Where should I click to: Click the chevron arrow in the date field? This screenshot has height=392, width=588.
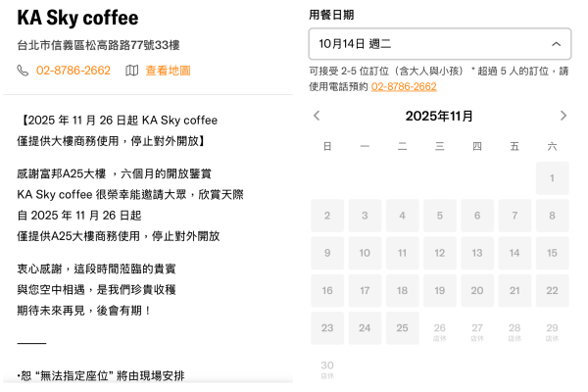[x=556, y=44]
